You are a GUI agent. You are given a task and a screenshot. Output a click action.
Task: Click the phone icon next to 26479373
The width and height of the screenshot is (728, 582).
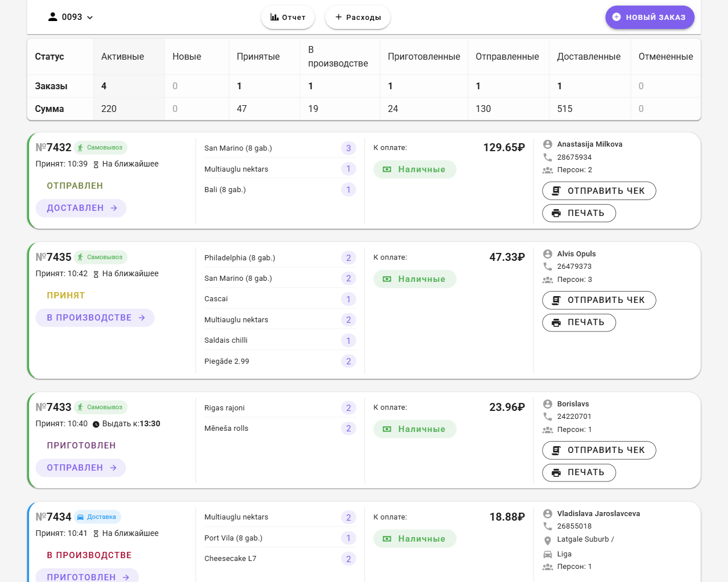[548, 267]
